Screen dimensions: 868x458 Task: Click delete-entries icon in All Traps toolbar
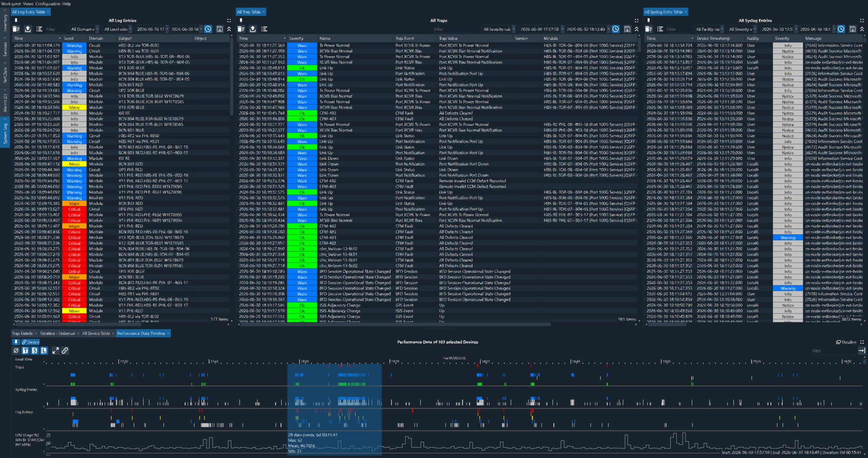pos(241,29)
